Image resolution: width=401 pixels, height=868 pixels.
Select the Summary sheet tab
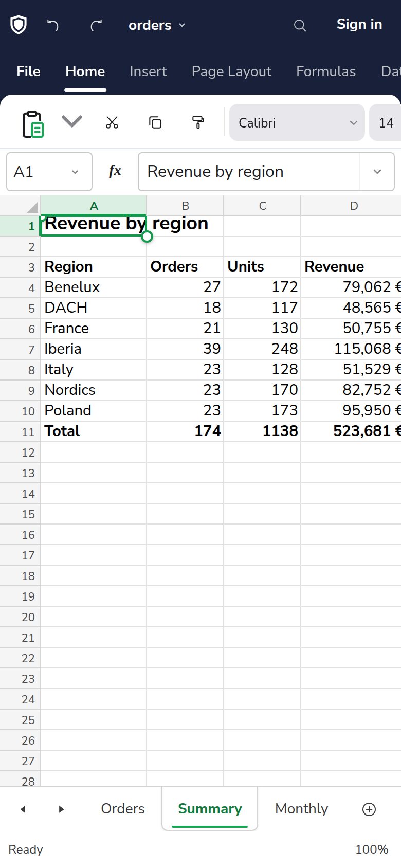coord(210,809)
